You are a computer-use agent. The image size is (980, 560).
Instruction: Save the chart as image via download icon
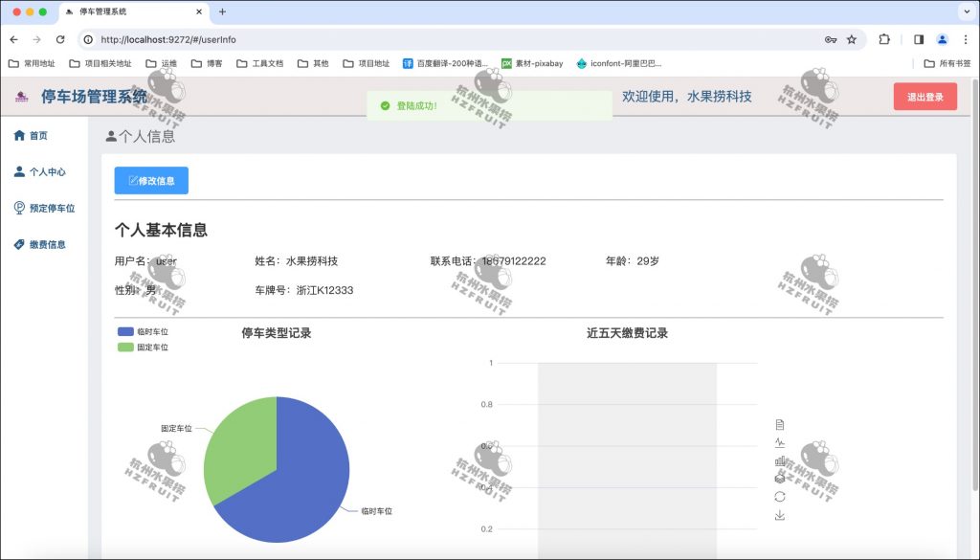[780, 516]
